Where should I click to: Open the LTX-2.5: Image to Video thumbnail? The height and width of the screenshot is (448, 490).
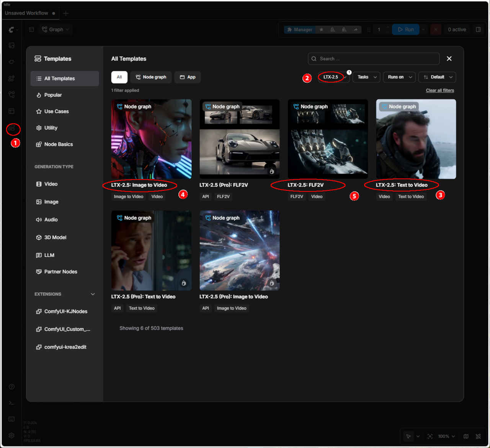click(x=152, y=139)
